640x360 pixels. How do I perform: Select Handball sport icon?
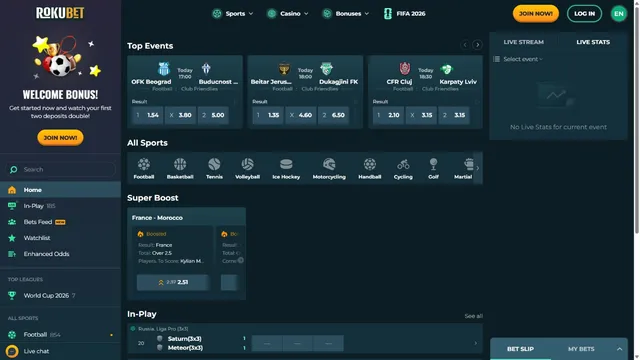coord(370,168)
